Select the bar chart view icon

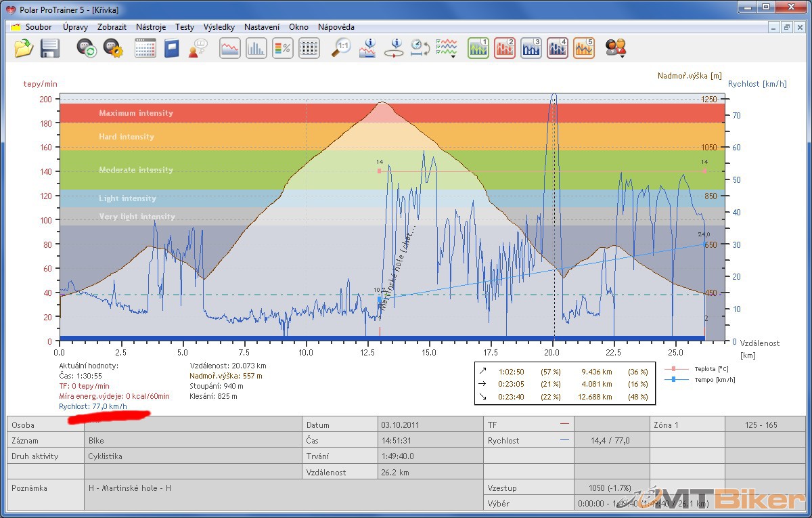click(x=256, y=48)
